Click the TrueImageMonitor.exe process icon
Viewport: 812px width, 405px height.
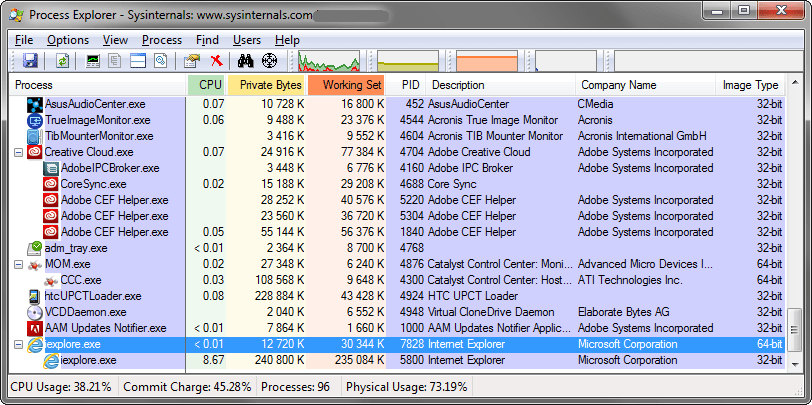click(35, 120)
